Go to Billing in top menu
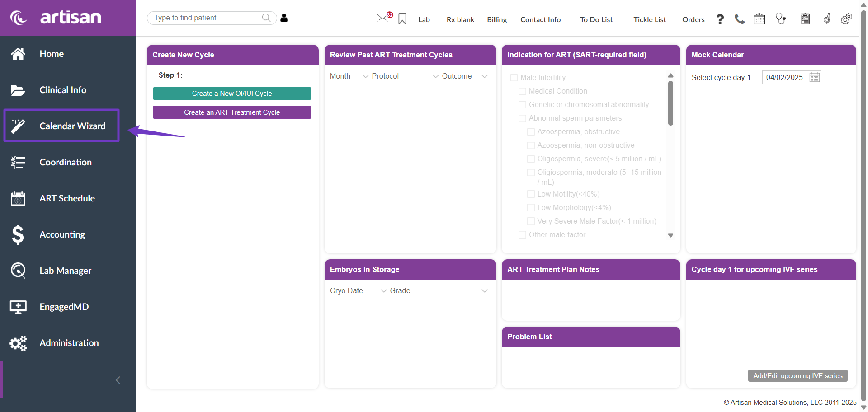868x412 pixels. coord(497,19)
